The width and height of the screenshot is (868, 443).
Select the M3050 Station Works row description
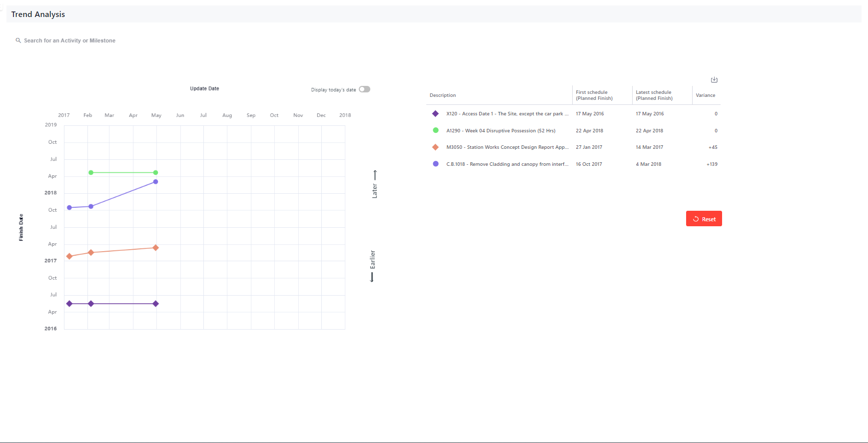tap(507, 147)
